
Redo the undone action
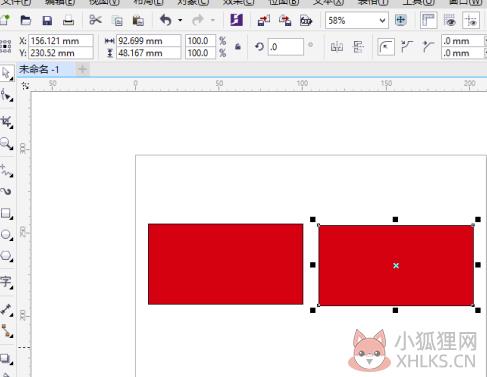pyautogui.click(x=198, y=20)
